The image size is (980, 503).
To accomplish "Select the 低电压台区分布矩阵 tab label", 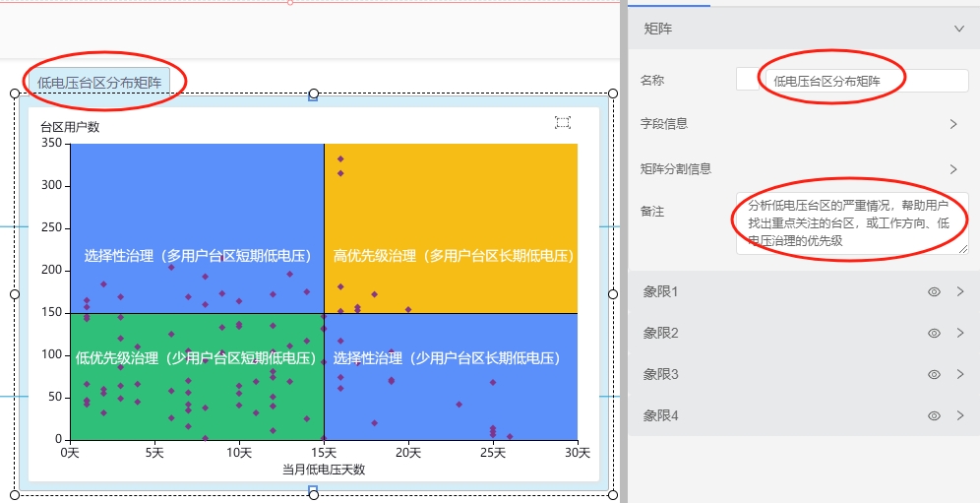I will [99, 83].
